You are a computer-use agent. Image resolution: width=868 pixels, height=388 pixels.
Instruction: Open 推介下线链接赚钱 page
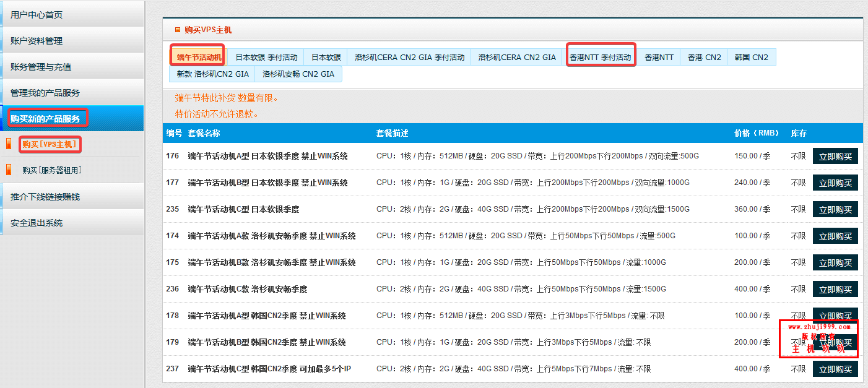point(45,197)
